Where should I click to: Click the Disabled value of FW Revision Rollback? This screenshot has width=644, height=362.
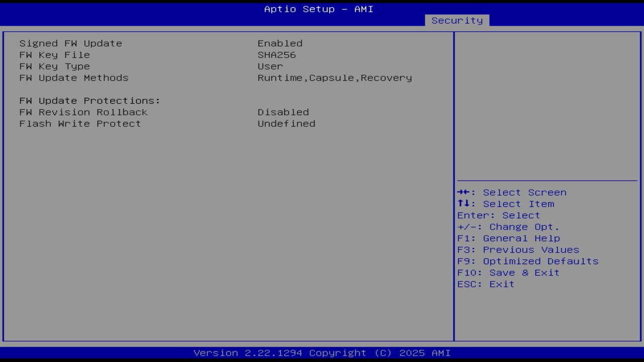283,112
